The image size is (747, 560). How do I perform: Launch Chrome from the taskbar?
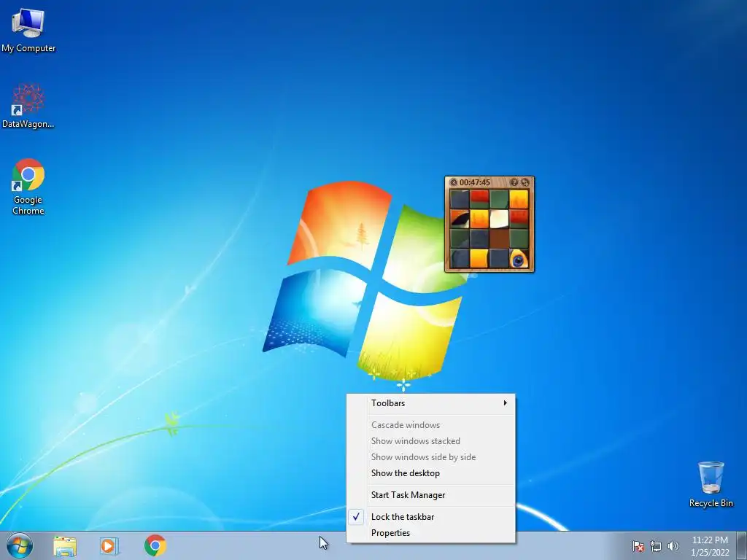point(155,545)
